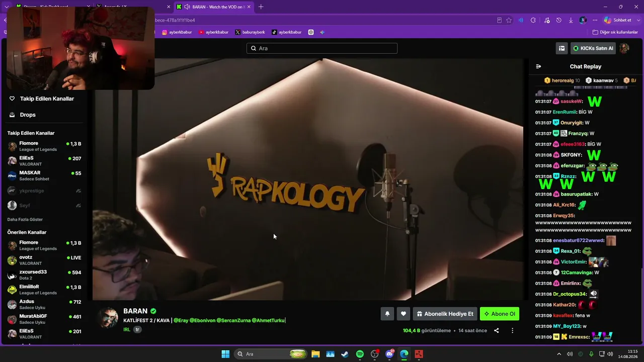This screenshot has height=362, width=644.
Task: Open a new browser tab
Action: click(x=261, y=7)
